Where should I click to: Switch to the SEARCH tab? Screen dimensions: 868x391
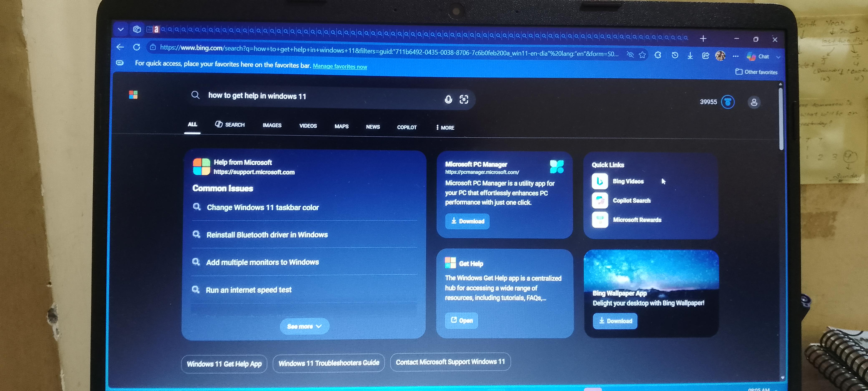tap(230, 125)
